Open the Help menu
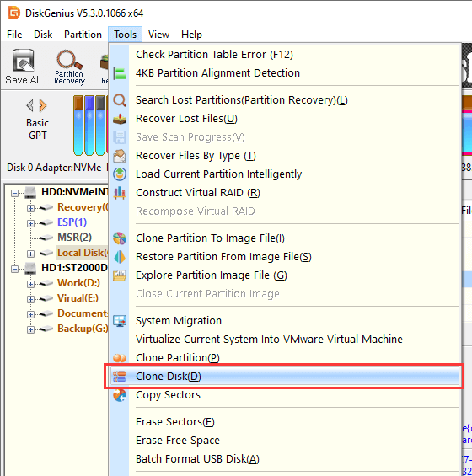The width and height of the screenshot is (472, 476). pos(191,35)
